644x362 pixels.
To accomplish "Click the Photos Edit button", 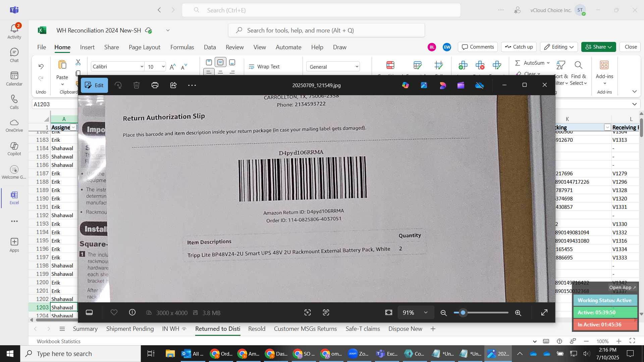I will [94, 85].
